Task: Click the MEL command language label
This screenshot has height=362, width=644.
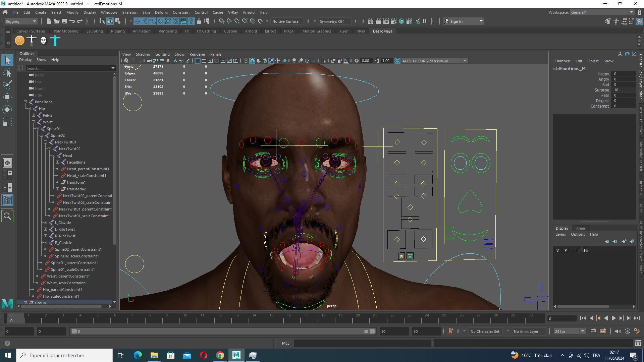Action: 285,343
